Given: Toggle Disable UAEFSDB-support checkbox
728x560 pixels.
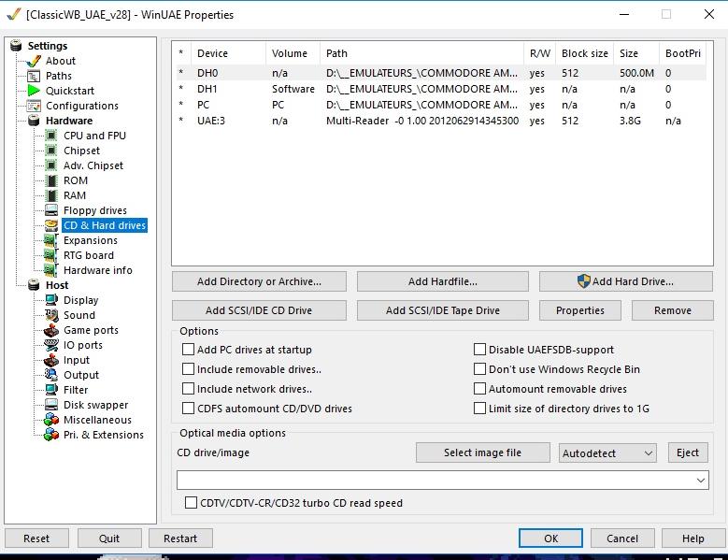Looking at the screenshot, I should pyautogui.click(x=479, y=350).
